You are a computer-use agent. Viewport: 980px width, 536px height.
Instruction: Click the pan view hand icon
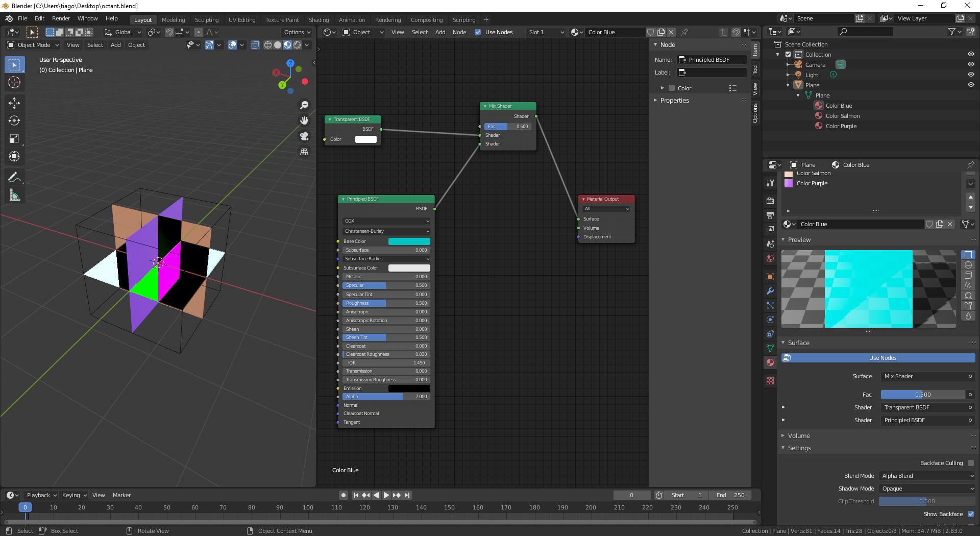pyautogui.click(x=304, y=120)
